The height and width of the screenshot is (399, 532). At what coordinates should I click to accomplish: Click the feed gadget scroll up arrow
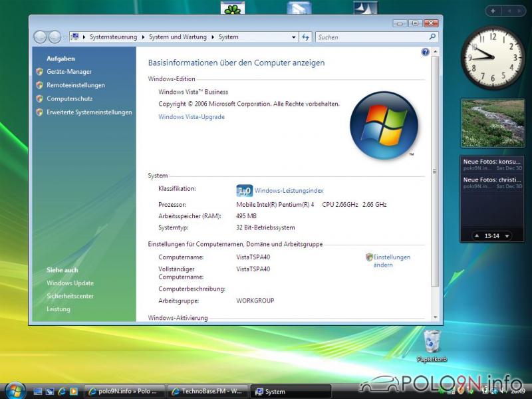[x=477, y=235]
